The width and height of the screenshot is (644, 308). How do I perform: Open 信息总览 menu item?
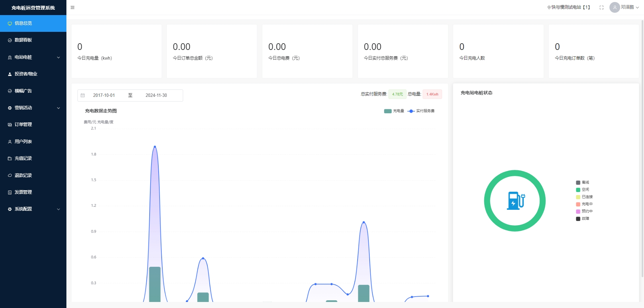click(33, 23)
